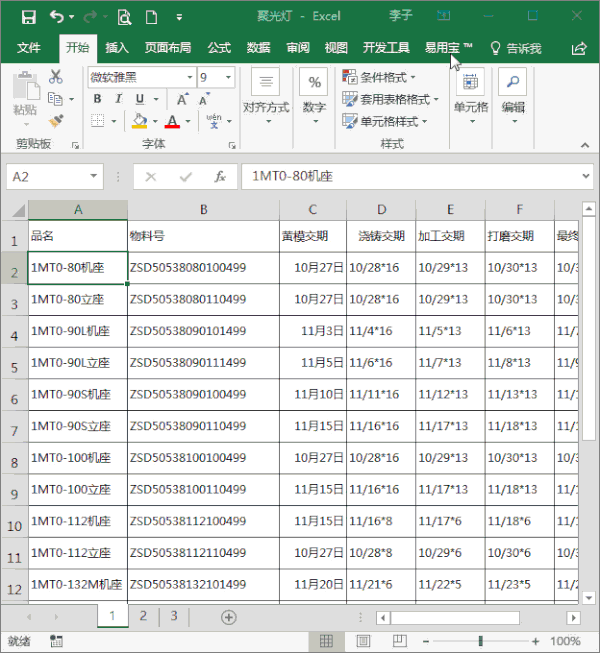Open 条件格式 conditional formatting menu

click(379, 77)
